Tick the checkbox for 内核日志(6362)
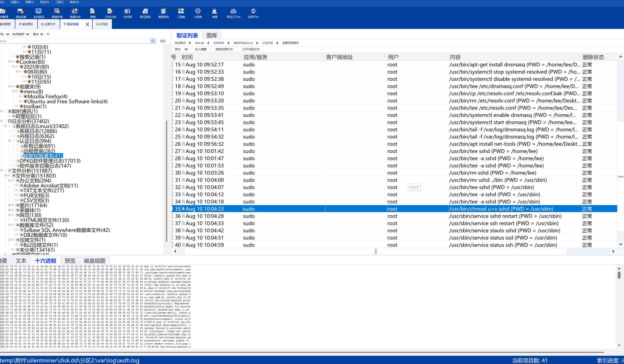Screen dimensions: 624x364 14,136
